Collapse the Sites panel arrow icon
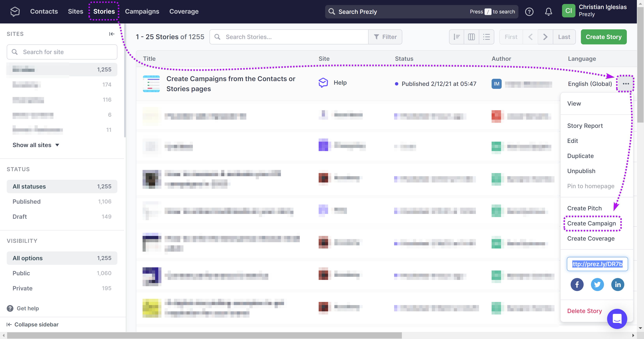This screenshot has width=644, height=339. tap(112, 34)
